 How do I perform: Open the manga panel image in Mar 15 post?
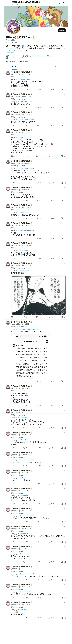(39, 295)
